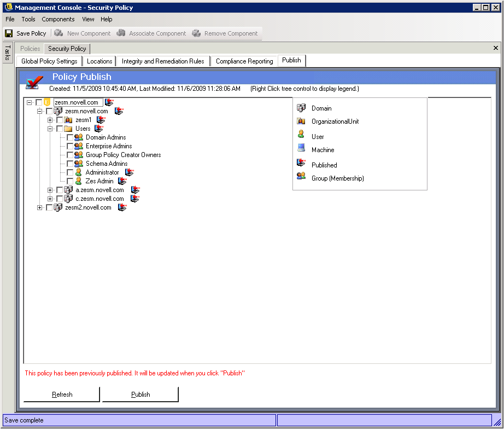The height and width of the screenshot is (429, 504).
Task: Expand the c.zesm.novell.com domain node
Action: [50, 199]
